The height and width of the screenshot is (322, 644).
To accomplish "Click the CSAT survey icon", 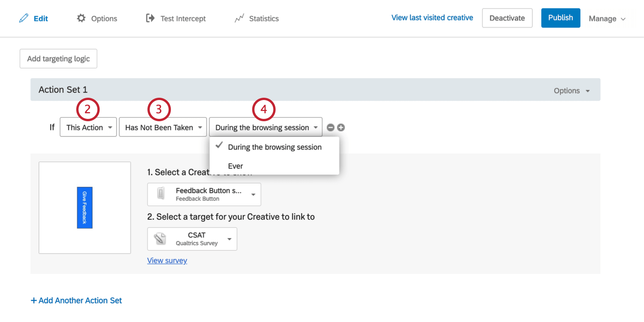I will [x=160, y=239].
